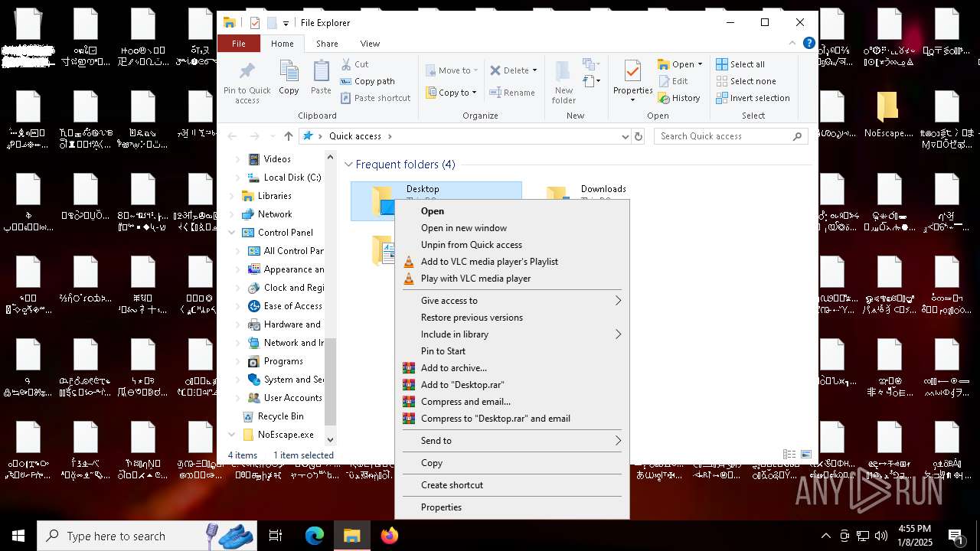980x551 pixels.
Task: Click the Cut scissors icon
Action: 346,64
